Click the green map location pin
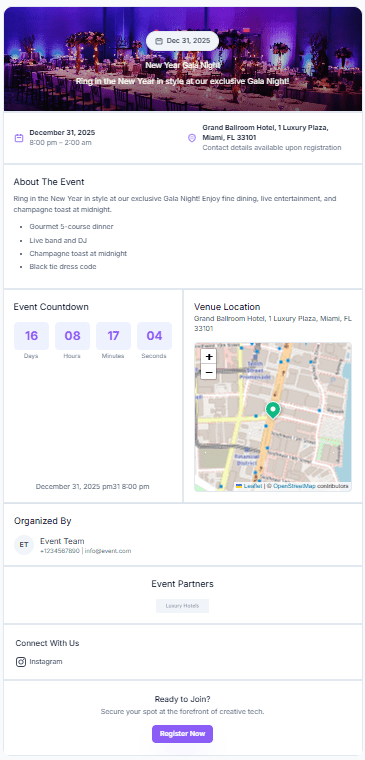The width and height of the screenshot is (365, 760). click(x=273, y=410)
